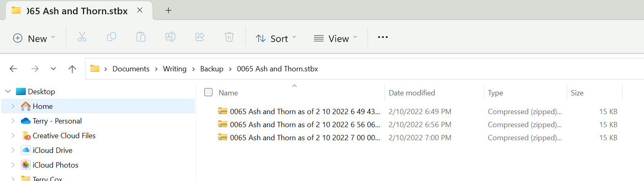Click the Writing breadcrumb in address bar
The image size is (644, 181).
(x=174, y=69)
